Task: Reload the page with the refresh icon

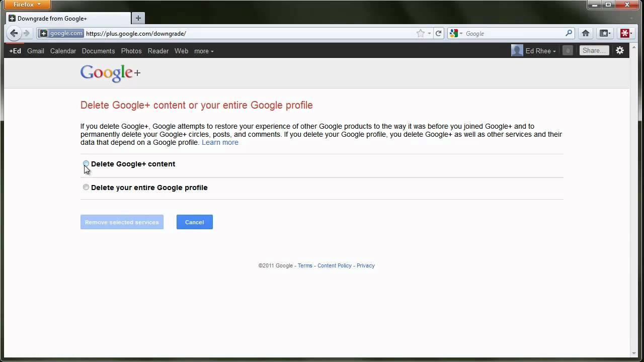Action: click(x=439, y=33)
